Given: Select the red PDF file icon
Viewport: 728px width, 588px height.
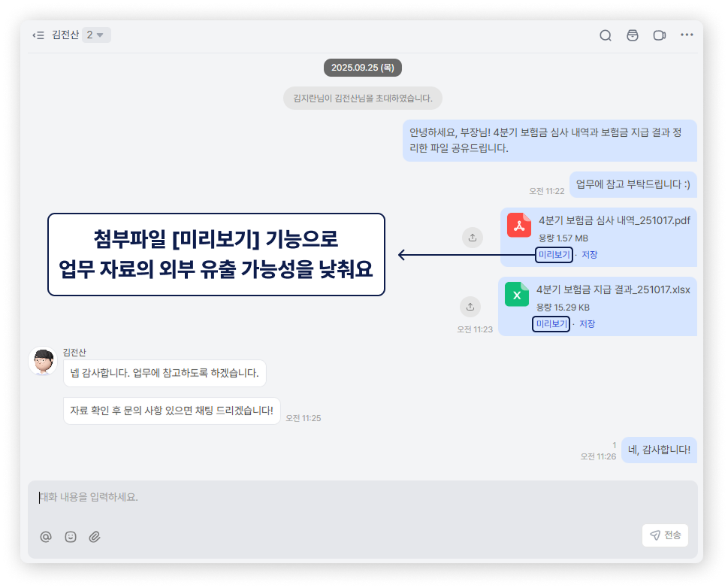Looking at the screenshot, I should tap(519, 224).
